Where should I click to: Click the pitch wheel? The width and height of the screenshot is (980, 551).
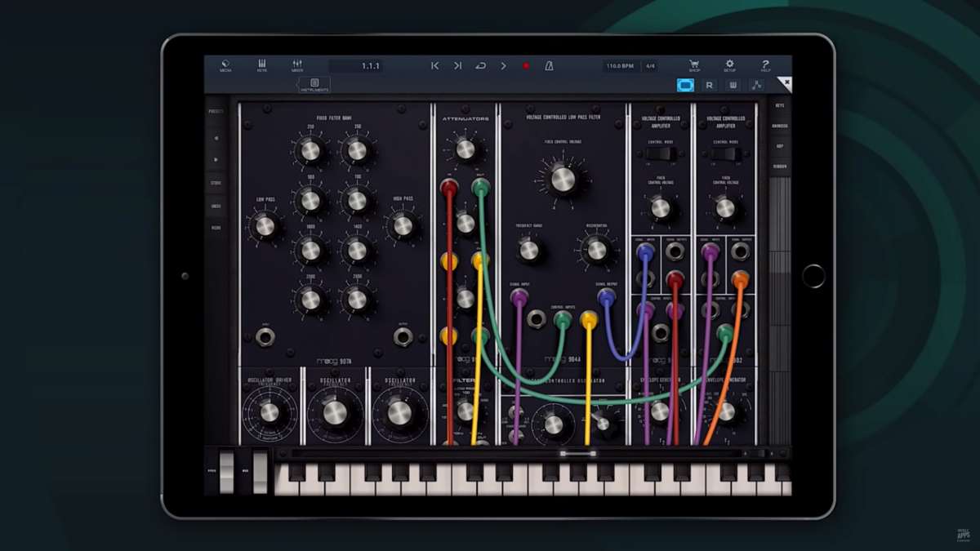point(226,472)
